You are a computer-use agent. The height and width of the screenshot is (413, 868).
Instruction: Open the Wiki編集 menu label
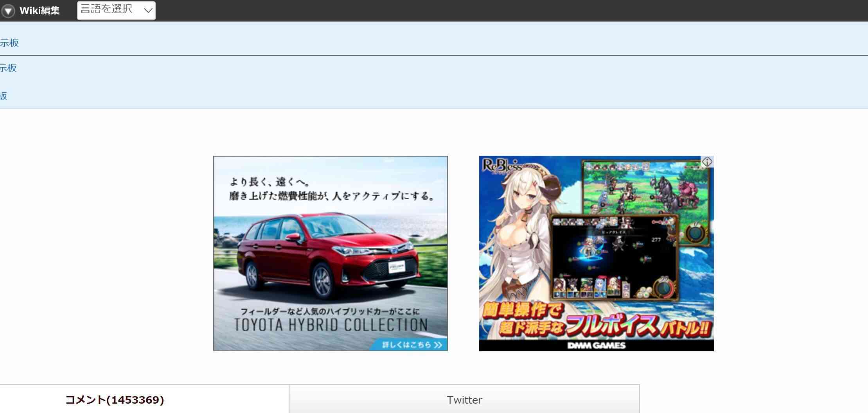click(40, 11)
